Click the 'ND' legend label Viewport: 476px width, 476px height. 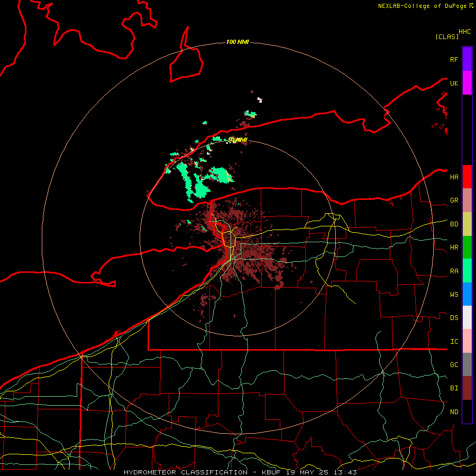[454, 412]
